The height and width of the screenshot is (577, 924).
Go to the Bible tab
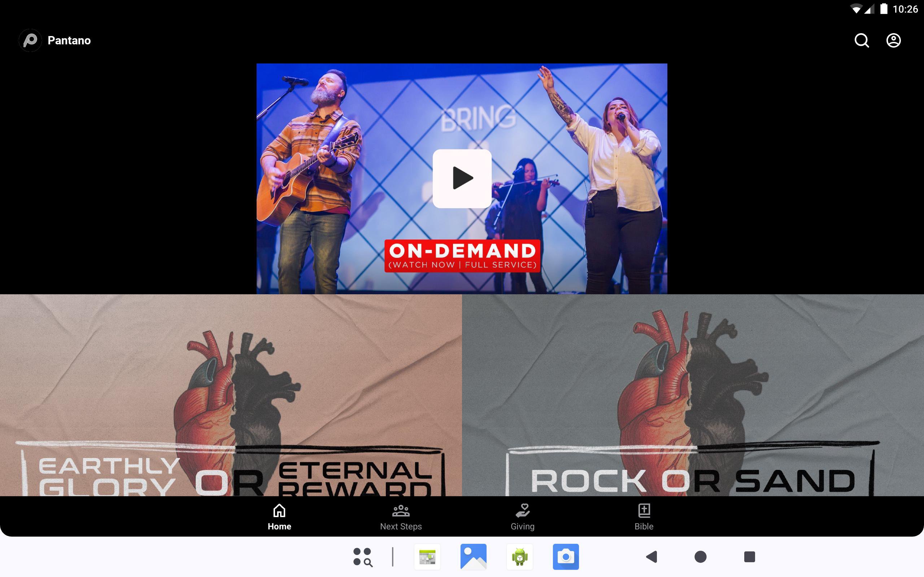click(x=644, y=517)
